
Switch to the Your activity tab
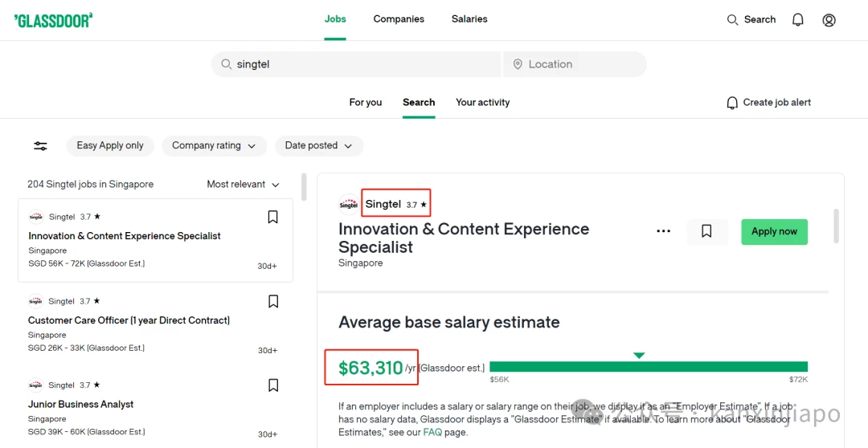[483, 102]
